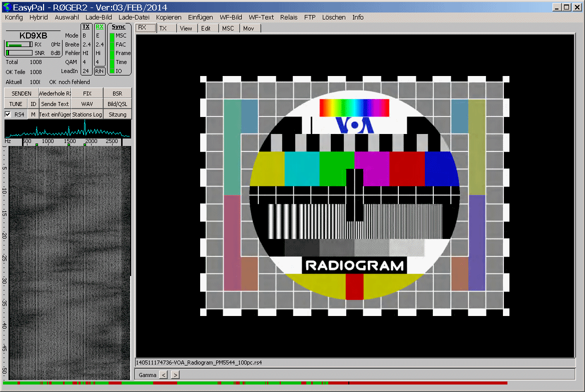Click the audio spectrum display
Image resolution: width=585 pixels, height=392 pixels.
click(x=68, y=129)
